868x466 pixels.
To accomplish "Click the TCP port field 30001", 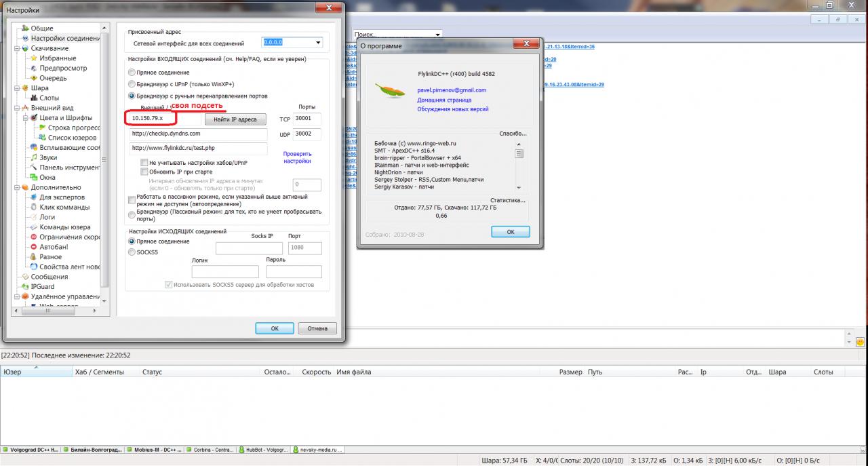I will coord(307,119).
